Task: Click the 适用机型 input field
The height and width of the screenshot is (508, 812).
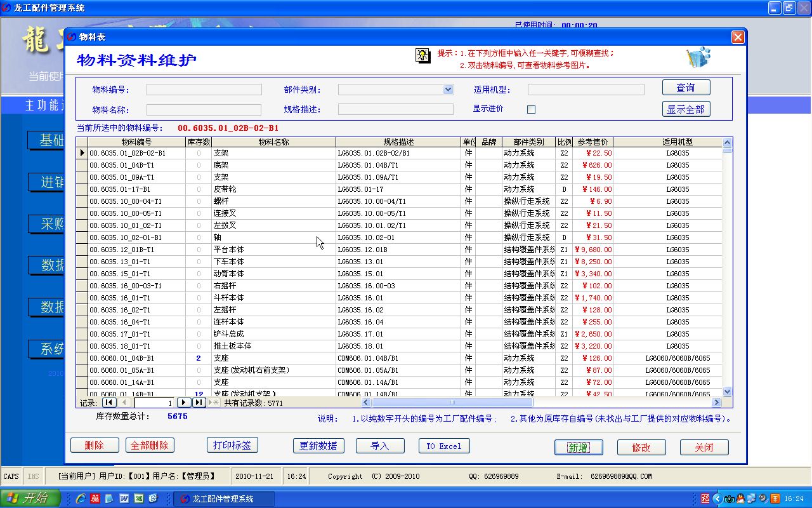Action: coord(586,90)
